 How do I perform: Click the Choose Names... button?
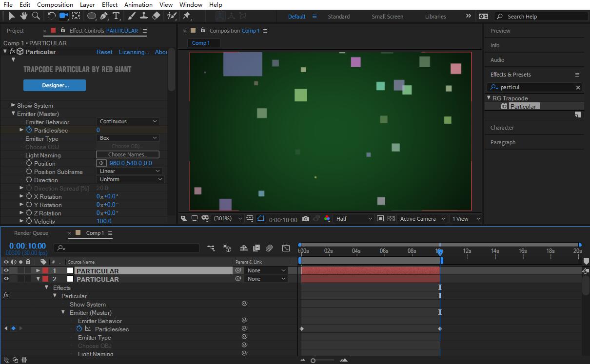[128, 154]
